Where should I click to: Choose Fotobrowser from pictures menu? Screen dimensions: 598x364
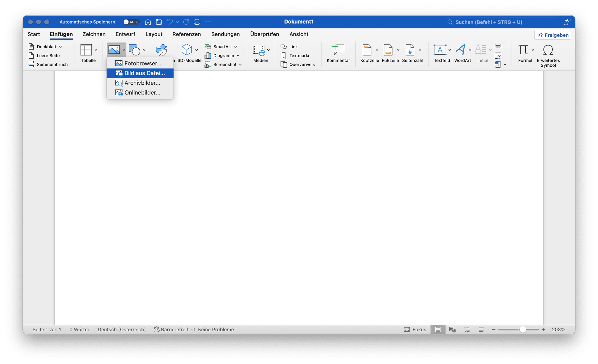(140, 64)
